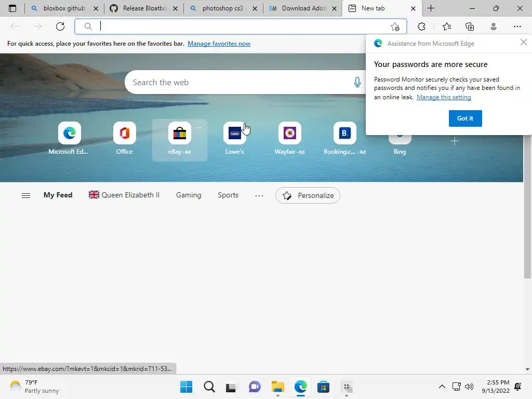Select the My Feed tab

tap(58, 195)
